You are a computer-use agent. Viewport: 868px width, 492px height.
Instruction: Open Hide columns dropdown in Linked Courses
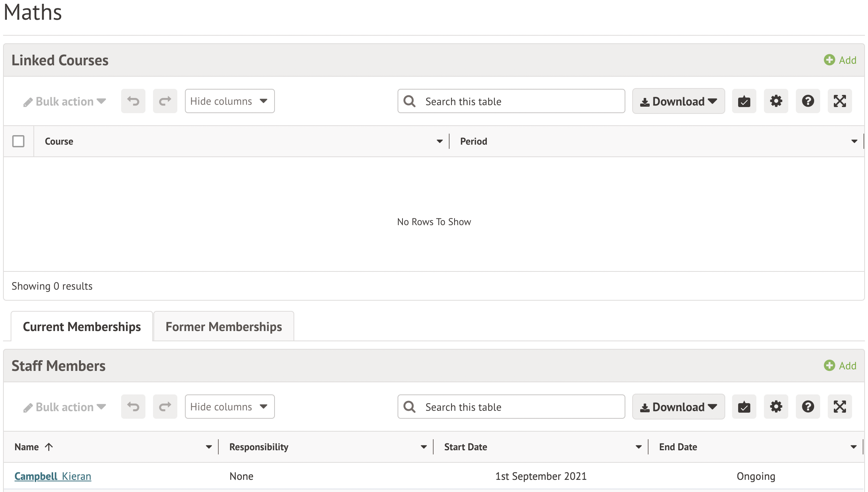tap(229, 101)
